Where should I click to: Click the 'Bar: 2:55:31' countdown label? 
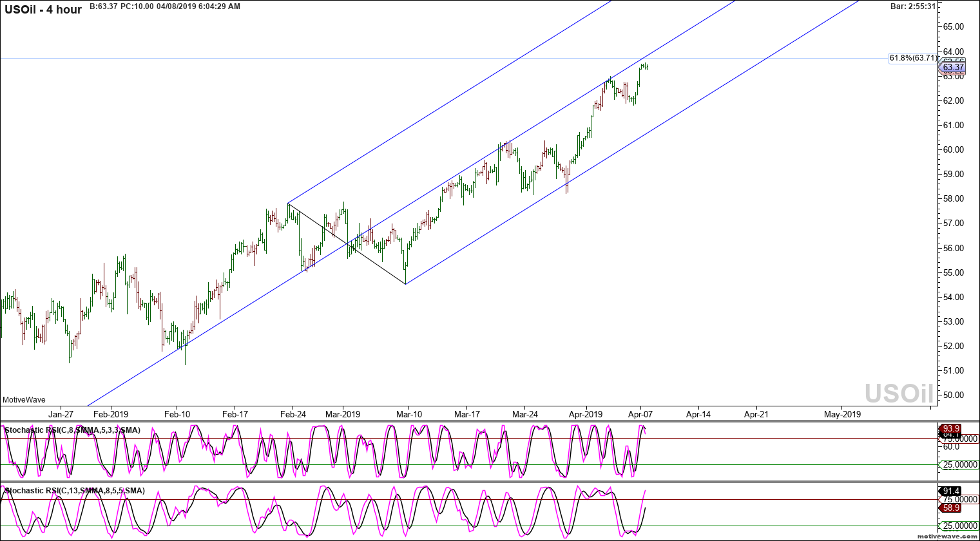(x=913, y=6)
